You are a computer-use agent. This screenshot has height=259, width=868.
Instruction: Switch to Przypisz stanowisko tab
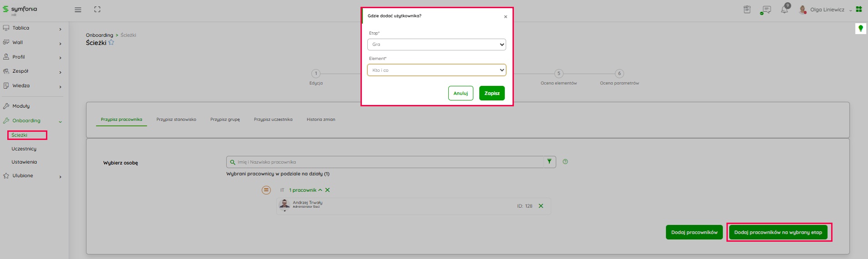click(x=176, y=120)
